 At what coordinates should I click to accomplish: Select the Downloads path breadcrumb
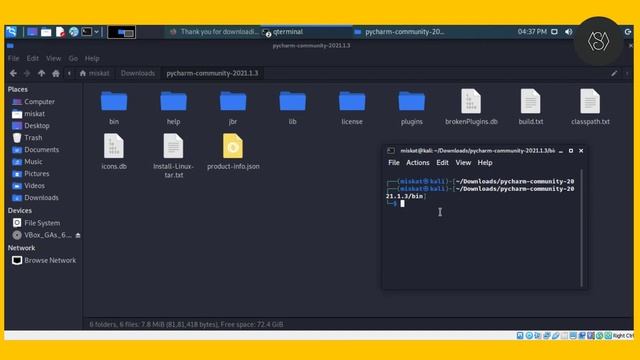tap(138, 73)
